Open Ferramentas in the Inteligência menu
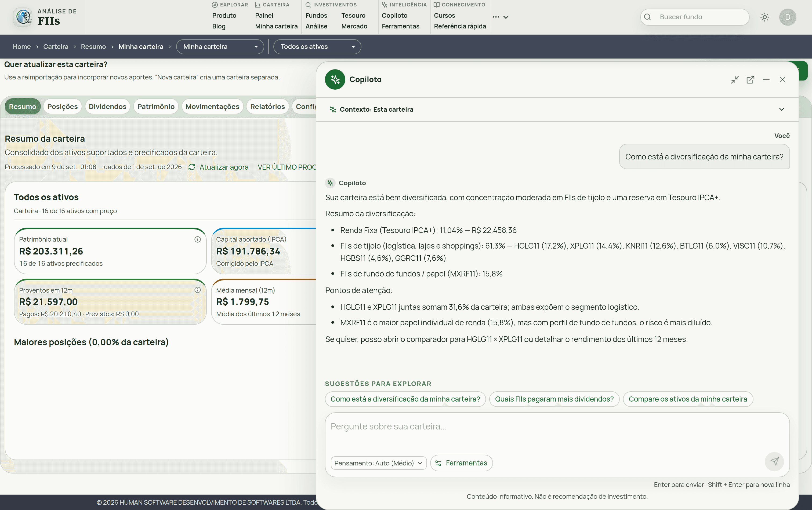The height and width of the screenshot is (510, 812). 400,26
